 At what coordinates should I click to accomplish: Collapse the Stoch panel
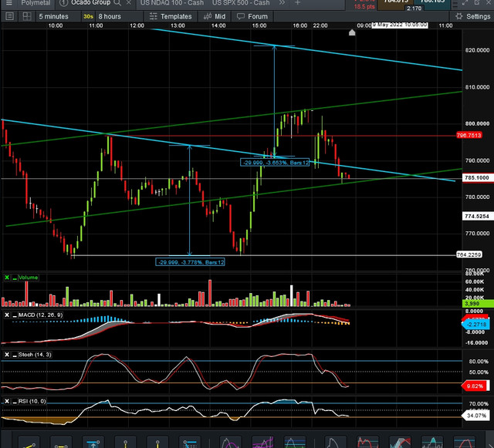[15, 355]
